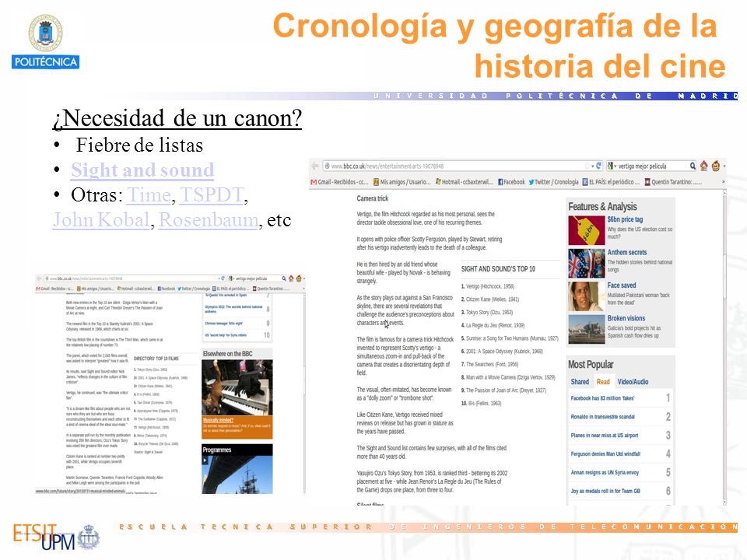Screen dimensions: 747x560
Task: Open the 'Face saved' article link
Action: click(x=621, y=285)
